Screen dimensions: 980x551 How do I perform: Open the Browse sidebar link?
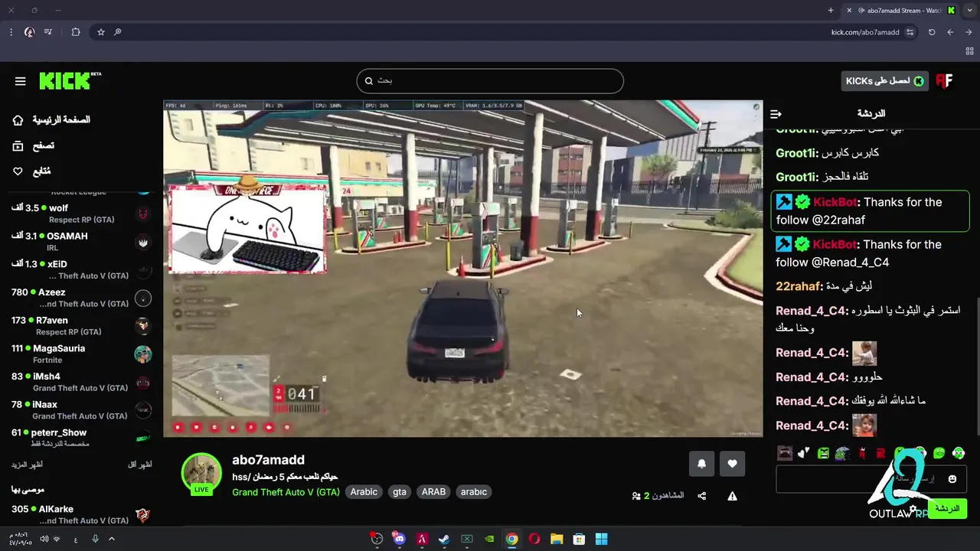click(x=34, y=145)
